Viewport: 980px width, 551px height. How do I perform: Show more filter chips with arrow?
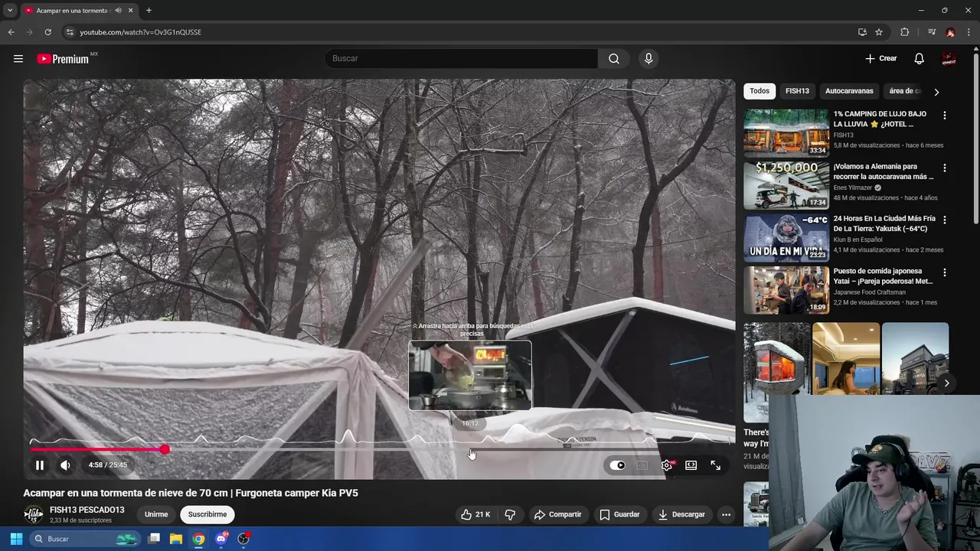pos(936,92)
